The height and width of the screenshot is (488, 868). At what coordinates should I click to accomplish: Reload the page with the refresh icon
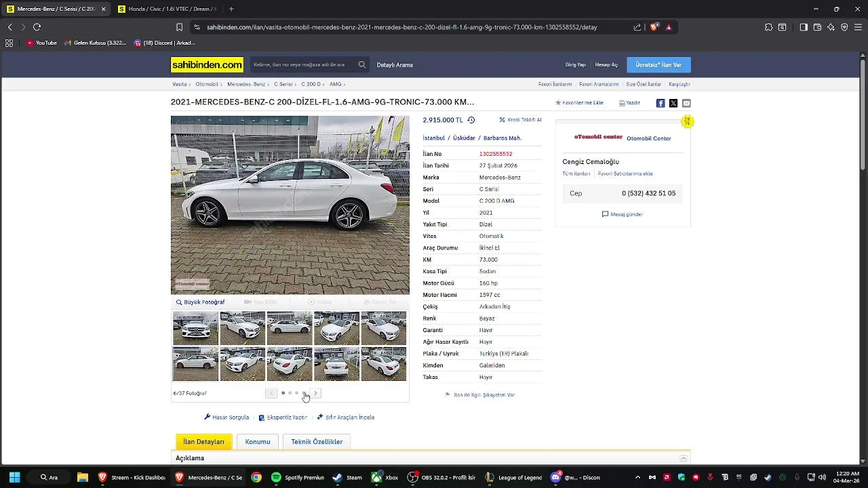pyautogui.click(x=37, y=27)
